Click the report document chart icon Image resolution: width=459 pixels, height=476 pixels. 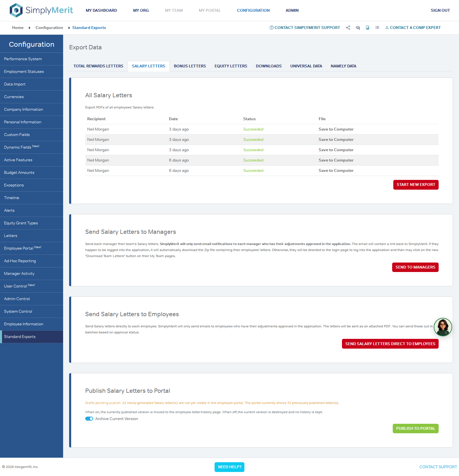[x=367, y=28]
